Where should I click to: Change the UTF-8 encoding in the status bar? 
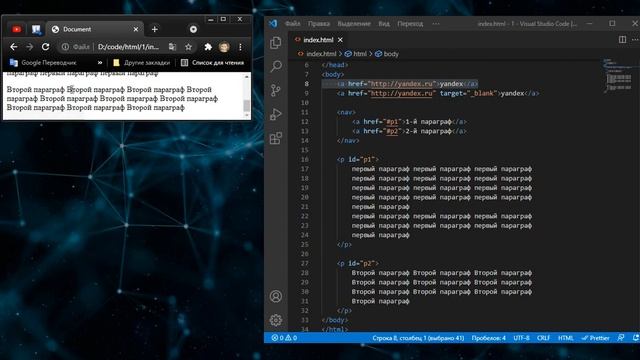(x=521, y=338)
